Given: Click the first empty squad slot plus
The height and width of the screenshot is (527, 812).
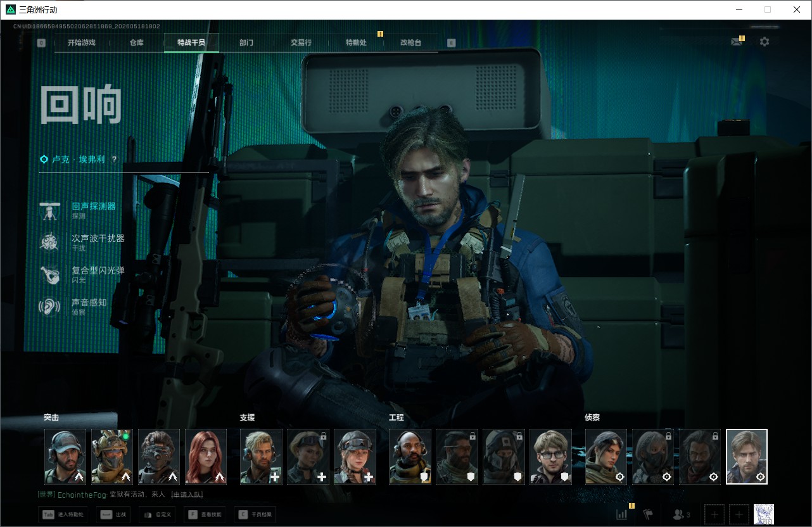Looking at the screenshot, I should [x=714, y=514].
